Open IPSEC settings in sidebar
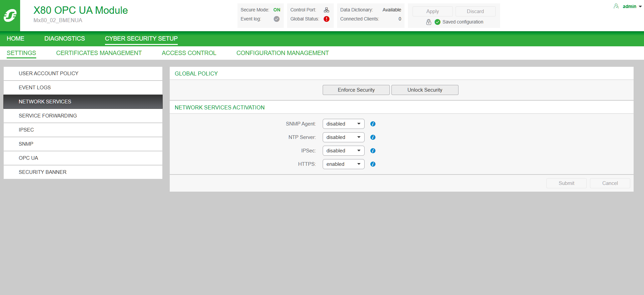 [83, 130]
